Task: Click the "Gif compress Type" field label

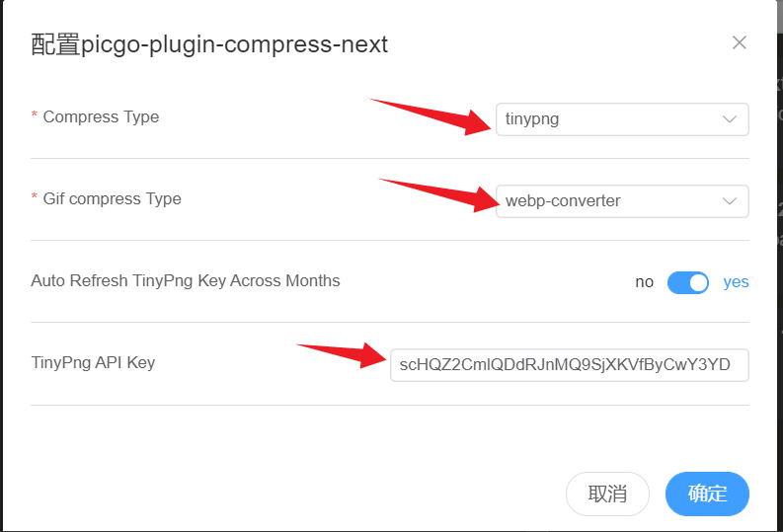Action: coord(112,199)
